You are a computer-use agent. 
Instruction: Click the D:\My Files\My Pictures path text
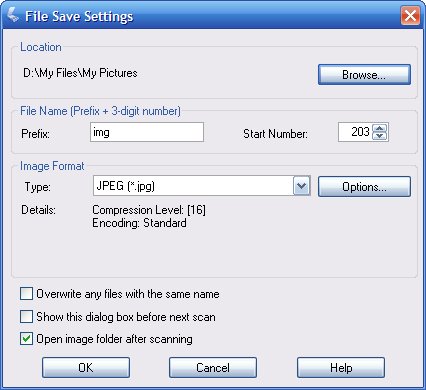point(80,73)
